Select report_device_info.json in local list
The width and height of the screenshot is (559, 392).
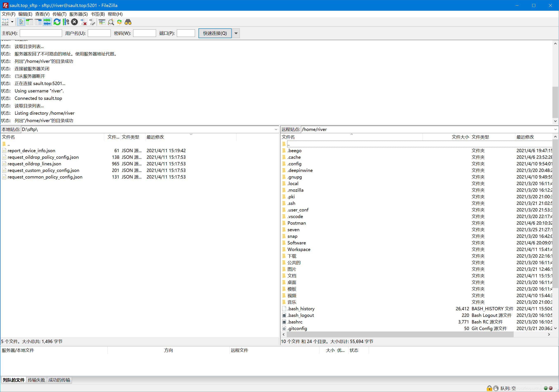coord(31,150)
